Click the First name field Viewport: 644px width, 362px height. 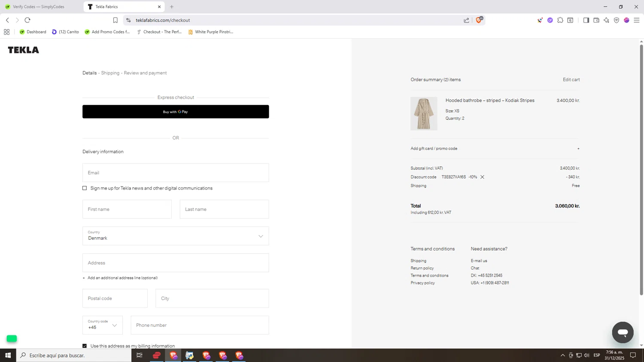coord(127,209)
